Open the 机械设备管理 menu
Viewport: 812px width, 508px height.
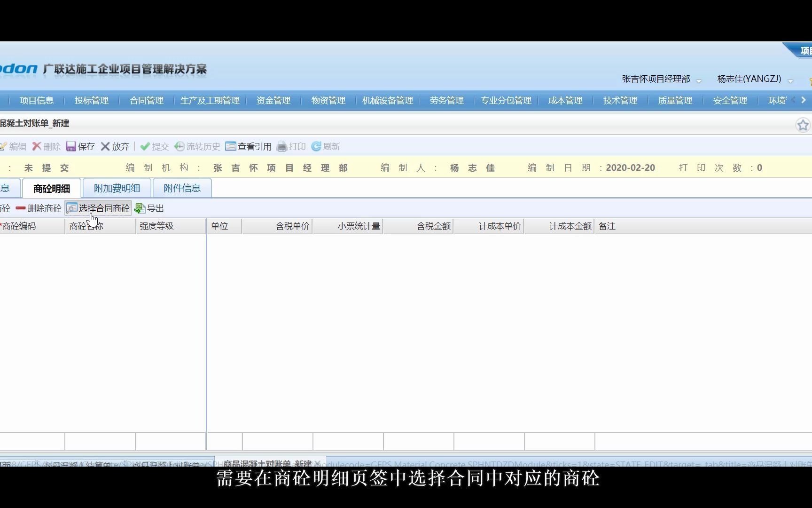point(388,100)
